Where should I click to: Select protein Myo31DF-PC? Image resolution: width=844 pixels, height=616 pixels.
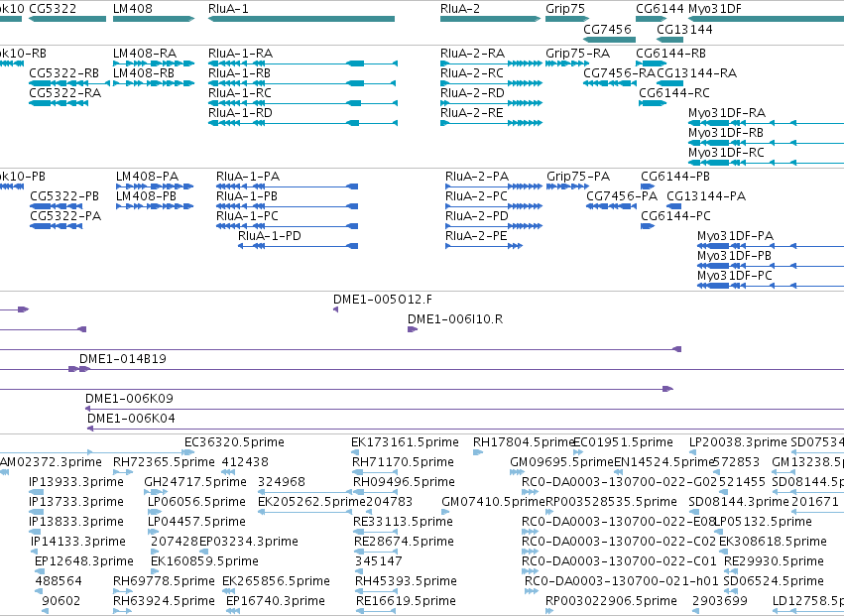tap(771, 286)
